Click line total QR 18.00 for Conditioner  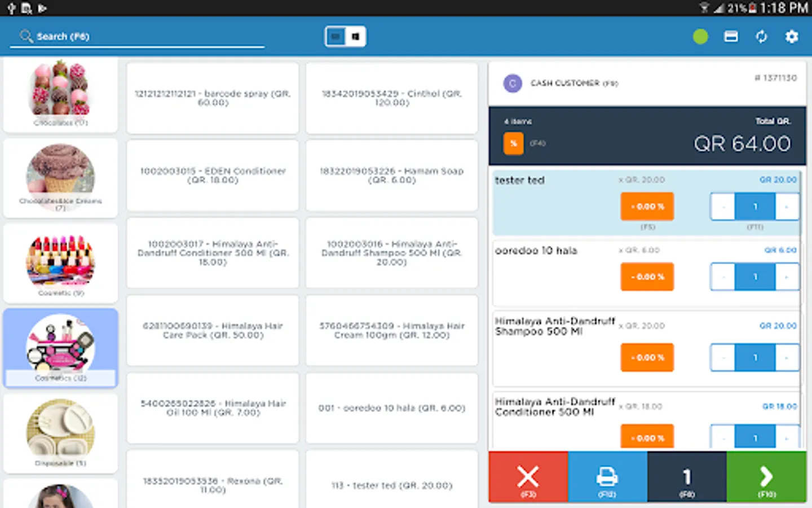(779, 406)
